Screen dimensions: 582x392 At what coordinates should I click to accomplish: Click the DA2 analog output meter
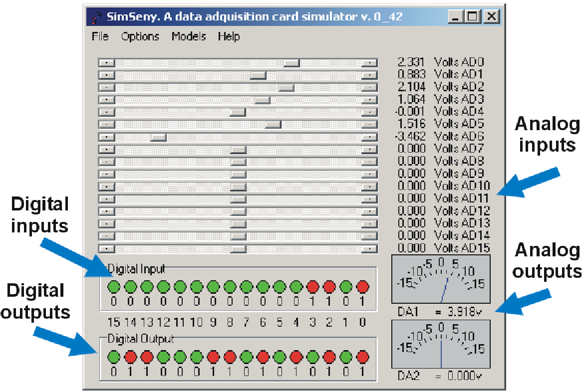(x=441, y=344)
